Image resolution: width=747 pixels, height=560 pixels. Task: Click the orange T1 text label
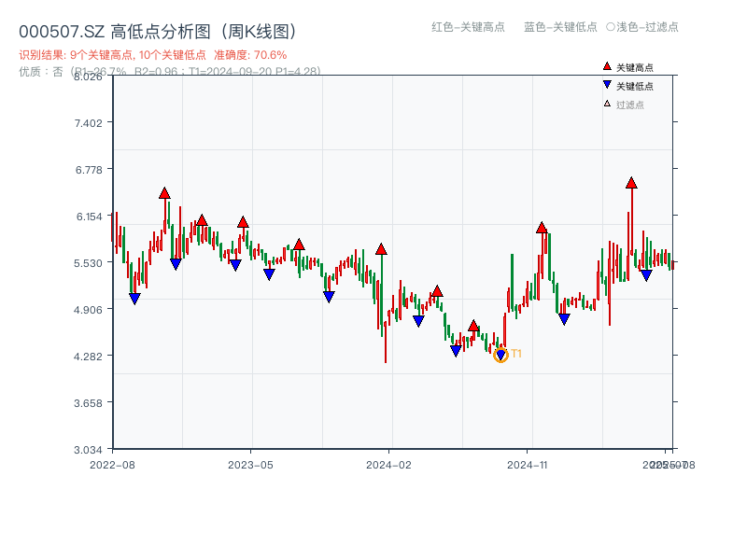point(516,354)
